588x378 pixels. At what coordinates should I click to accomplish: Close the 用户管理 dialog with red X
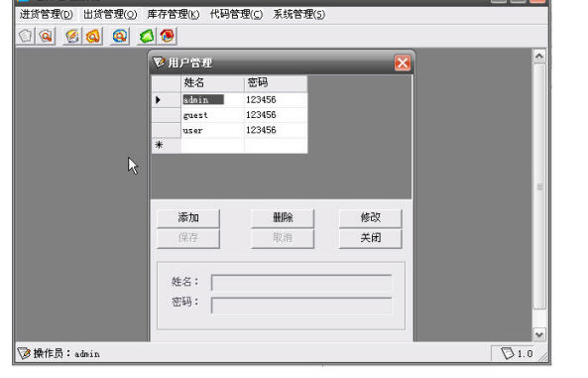403,63
